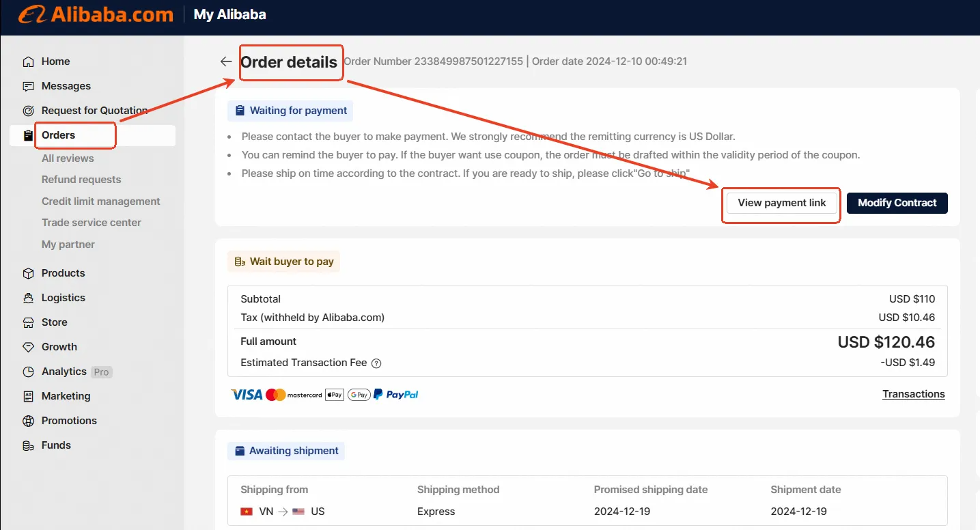Open Credit limit management
980x530 pixels.
[x=101, y=201]
